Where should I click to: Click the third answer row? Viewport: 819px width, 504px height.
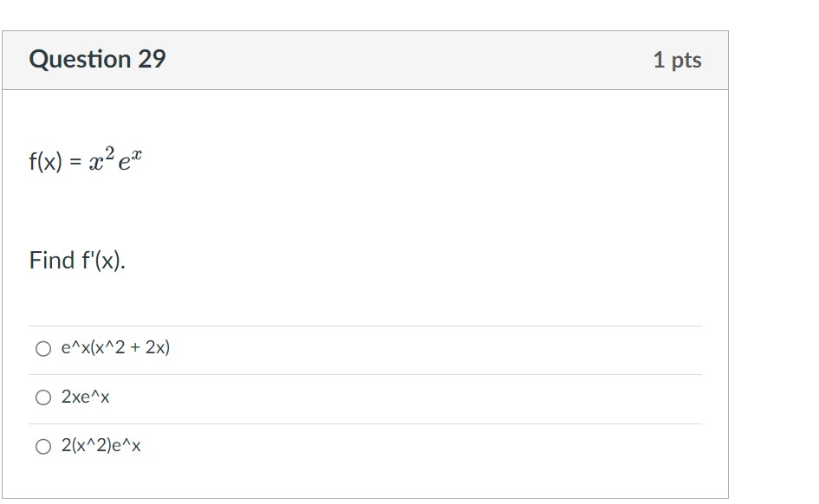click(260, 447)
